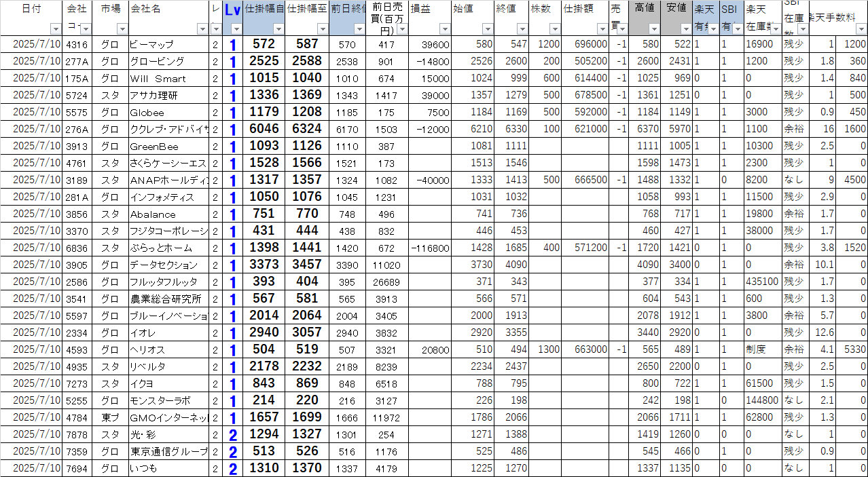Open the 会社名 column filter dropdown
The width and height of the screenshot is (868, 477).
pyautogui.click(x=202, y=29)
